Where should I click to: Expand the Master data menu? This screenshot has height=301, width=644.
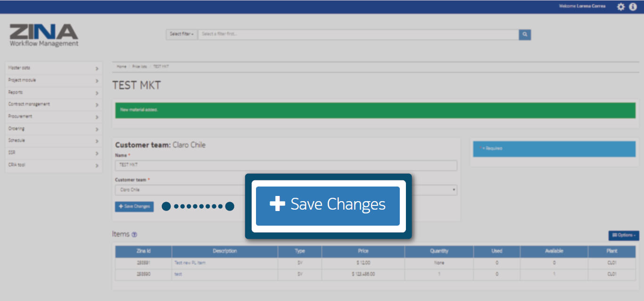point(53,68)
